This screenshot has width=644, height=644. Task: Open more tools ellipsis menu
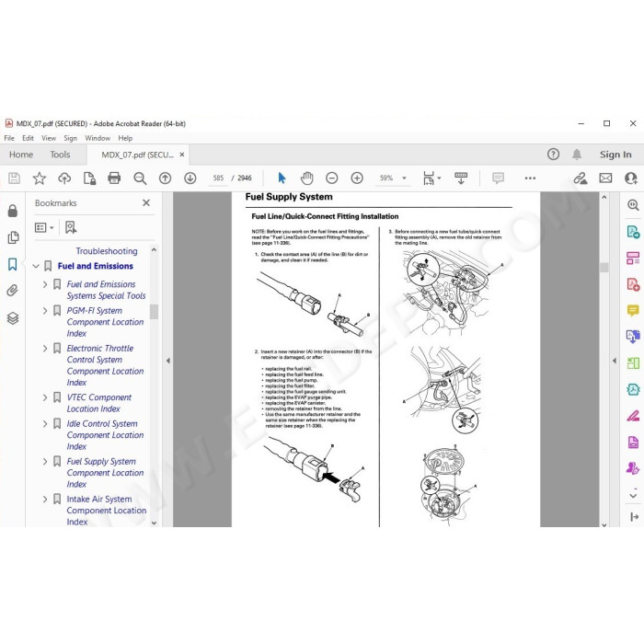(x=530, y=178)
